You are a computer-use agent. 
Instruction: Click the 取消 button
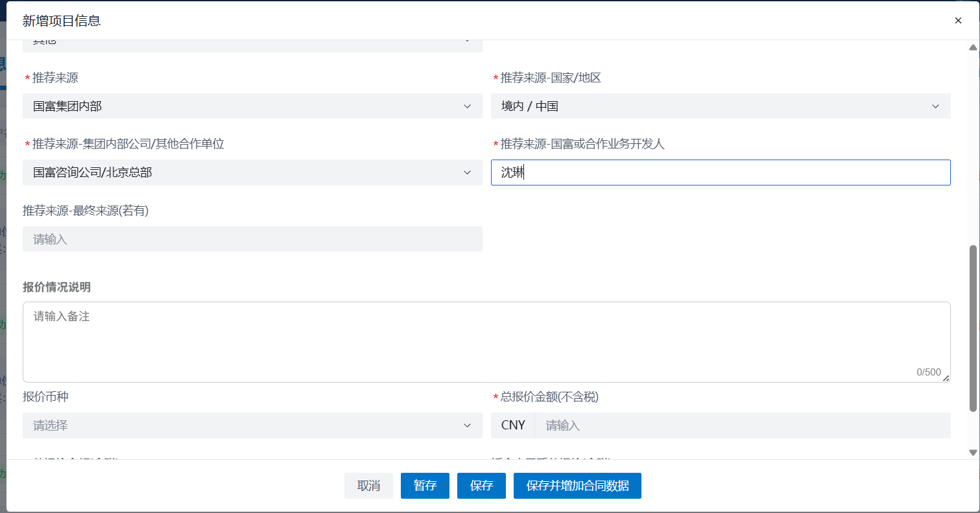(x=368, y=486)
